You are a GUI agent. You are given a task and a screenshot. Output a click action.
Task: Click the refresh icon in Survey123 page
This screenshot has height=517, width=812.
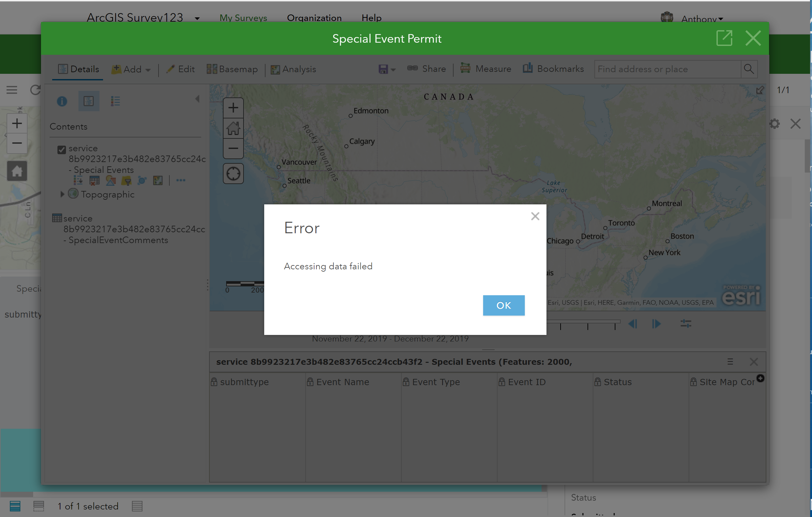[35, 90]
